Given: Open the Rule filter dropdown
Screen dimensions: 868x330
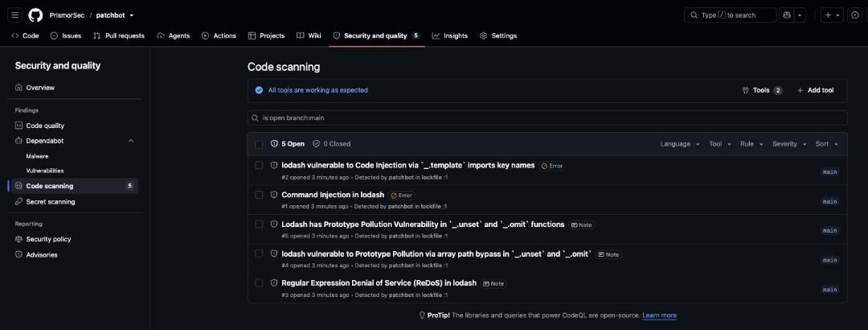Looking at the screenshot, I should [x=751, y=143].
